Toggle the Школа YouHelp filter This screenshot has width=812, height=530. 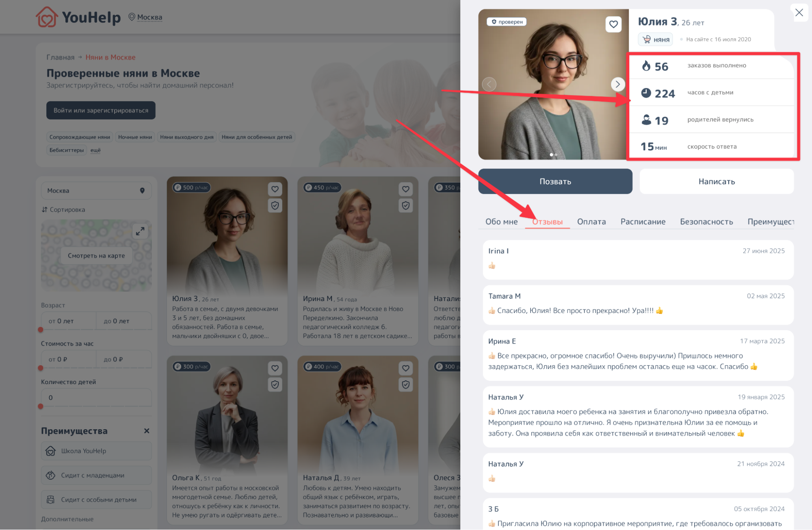coord(96,451)
